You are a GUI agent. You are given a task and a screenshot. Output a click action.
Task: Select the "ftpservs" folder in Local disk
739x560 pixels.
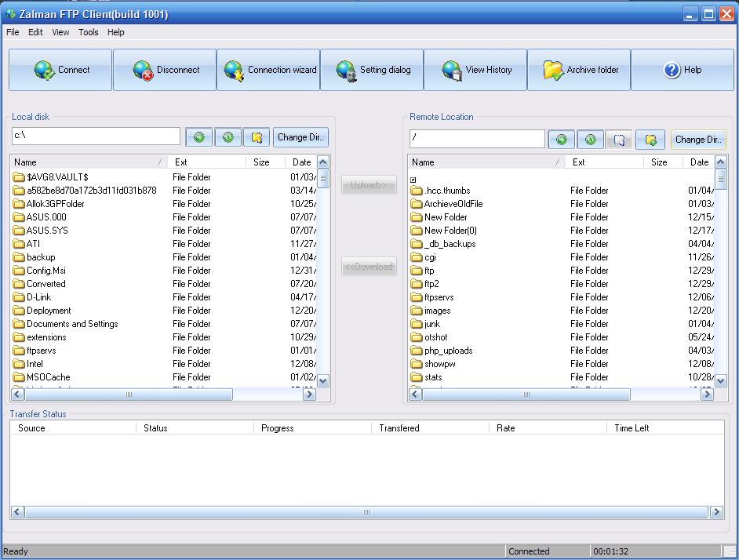point(42,351)
